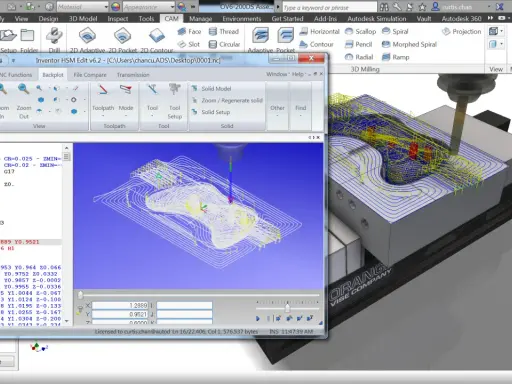The image size is (512, 384).
Task: Click the Thread milling tool
Action: point(224,32)
